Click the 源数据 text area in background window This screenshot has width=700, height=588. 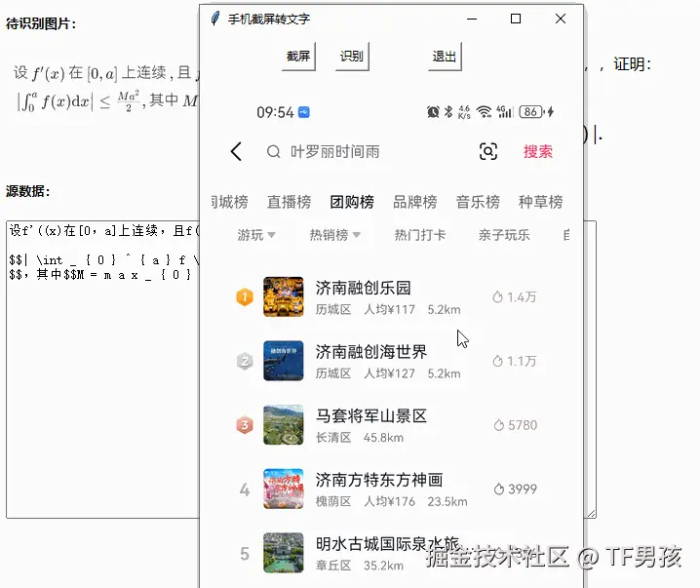tap(102, 369)
